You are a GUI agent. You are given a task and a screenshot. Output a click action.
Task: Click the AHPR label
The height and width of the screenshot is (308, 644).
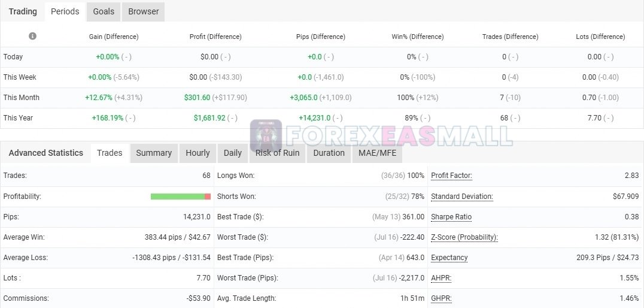coord(441,278)
